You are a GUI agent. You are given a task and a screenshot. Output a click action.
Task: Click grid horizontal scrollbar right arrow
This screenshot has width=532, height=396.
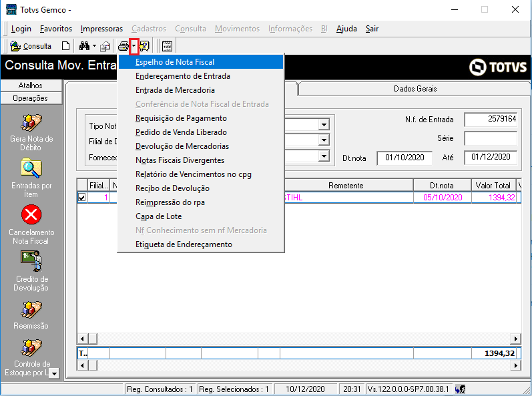(516, 339)
